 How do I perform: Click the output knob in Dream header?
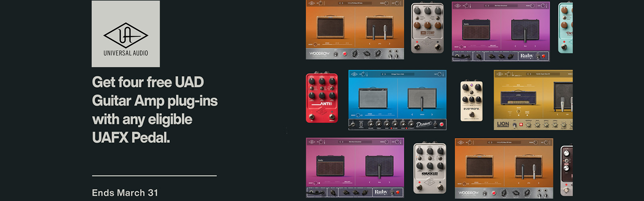(x=440, y=74)
